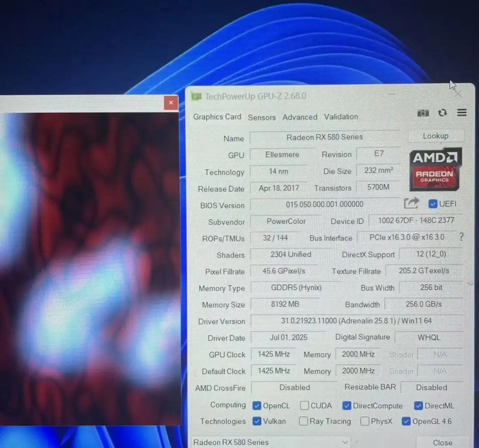479x448 pixels.
Task: Toggle the DirectML checkbox
Action: coord(418,405)
